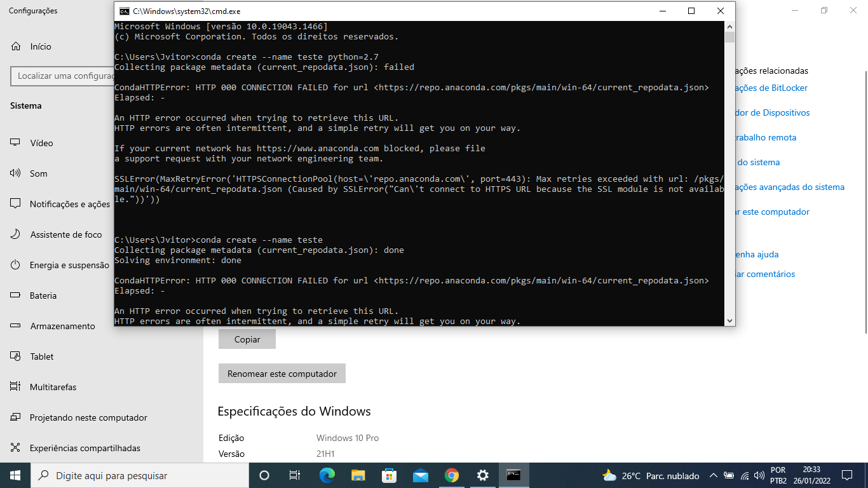Viewport: 868px width, 488px height.
Task: Launch Google Chrome from taskbar
Action: tap(451, 475)
